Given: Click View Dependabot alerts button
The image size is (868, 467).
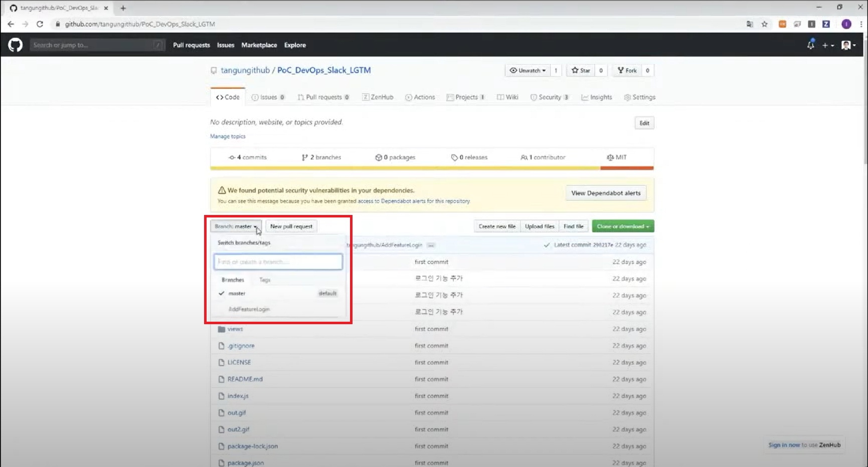Looking at the screenshot, I should 606,193.
